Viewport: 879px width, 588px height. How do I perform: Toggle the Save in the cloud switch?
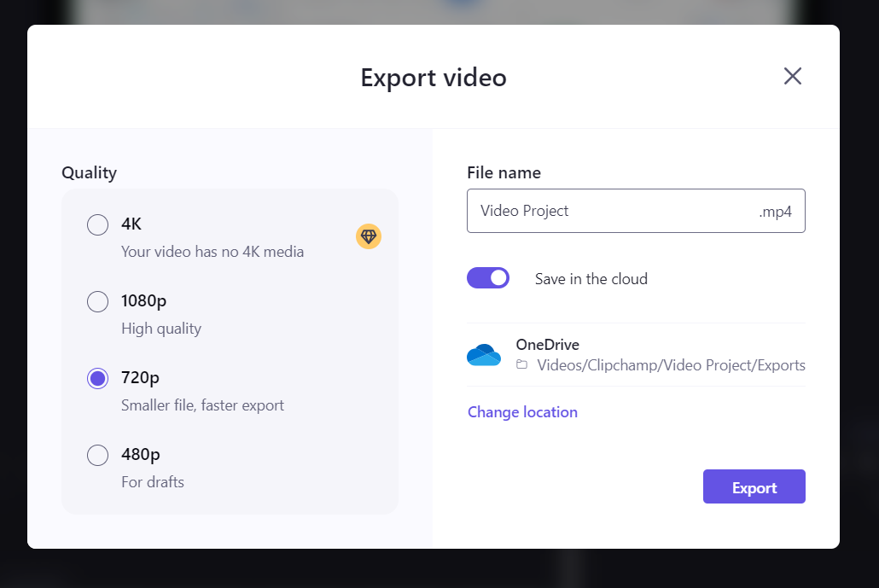pyautogui.click(x=488, y=278)
